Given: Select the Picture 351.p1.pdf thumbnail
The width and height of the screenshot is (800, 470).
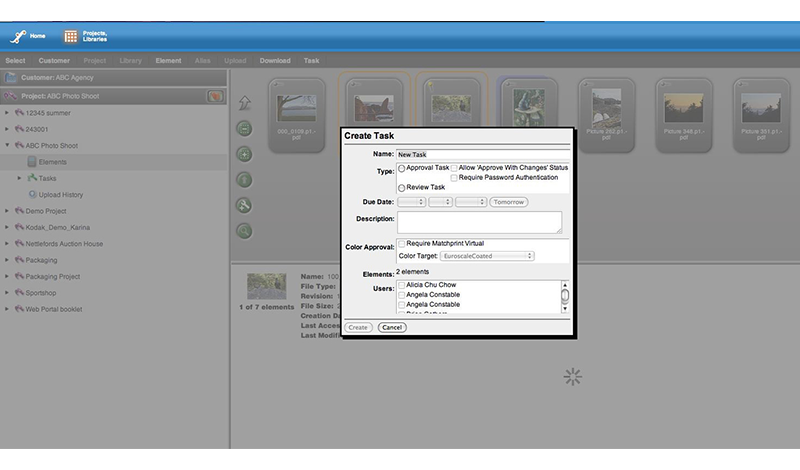Looking at the screenshot, I should (x=761, y=115).
